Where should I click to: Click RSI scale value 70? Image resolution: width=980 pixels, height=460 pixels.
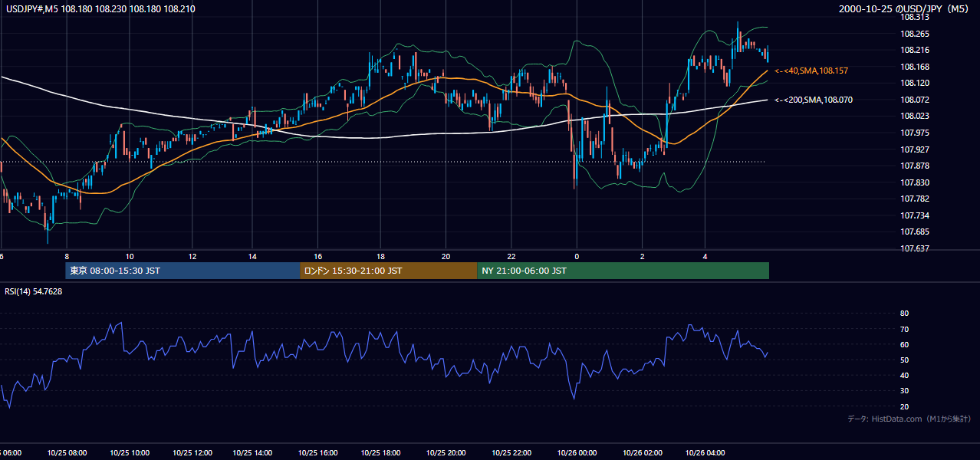point(904,329)
